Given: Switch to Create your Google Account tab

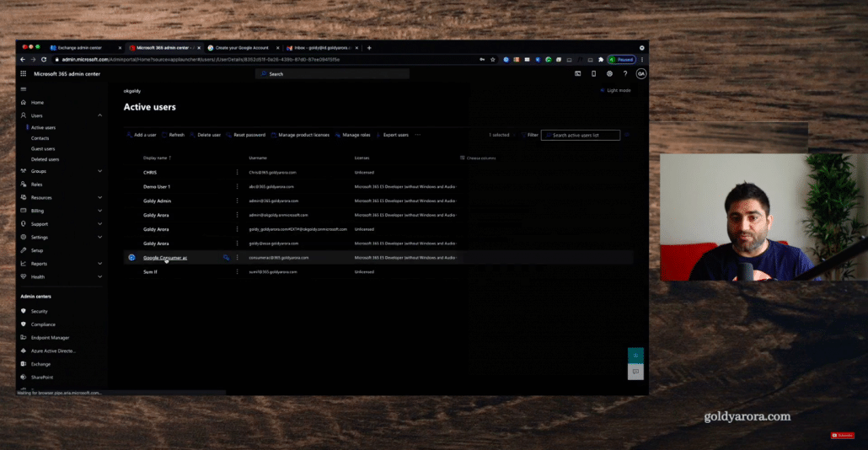Looking at the screenshot, I should coord(242,48).
